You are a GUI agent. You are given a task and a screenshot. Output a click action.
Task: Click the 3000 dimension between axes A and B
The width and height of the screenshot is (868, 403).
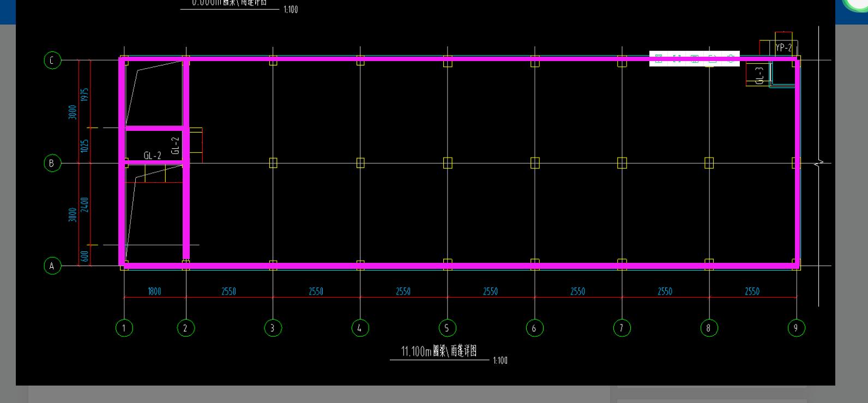pyautogui.click(x=73, y=215)
